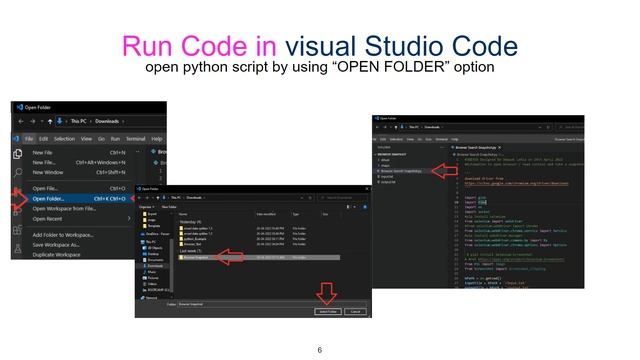Switch to Browser Search Snapshot.py editor tab
Viewport: 640px width, 360px height.
tap(476, 147)
